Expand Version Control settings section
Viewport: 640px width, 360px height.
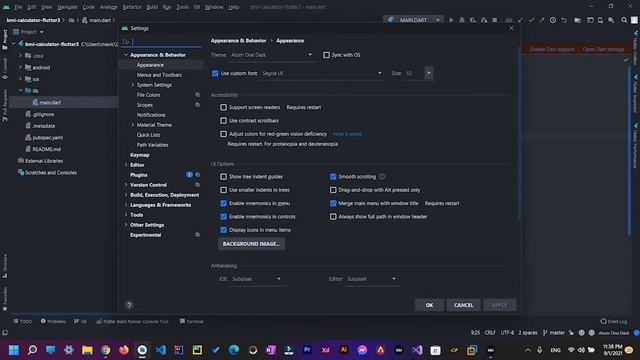[x=126, y=185]
